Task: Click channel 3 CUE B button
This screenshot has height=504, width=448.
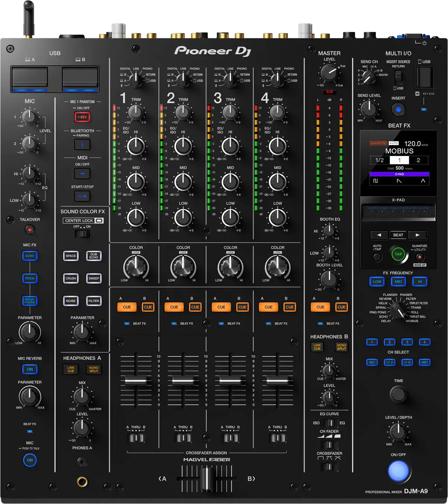Action: click(x=243, y=307)
